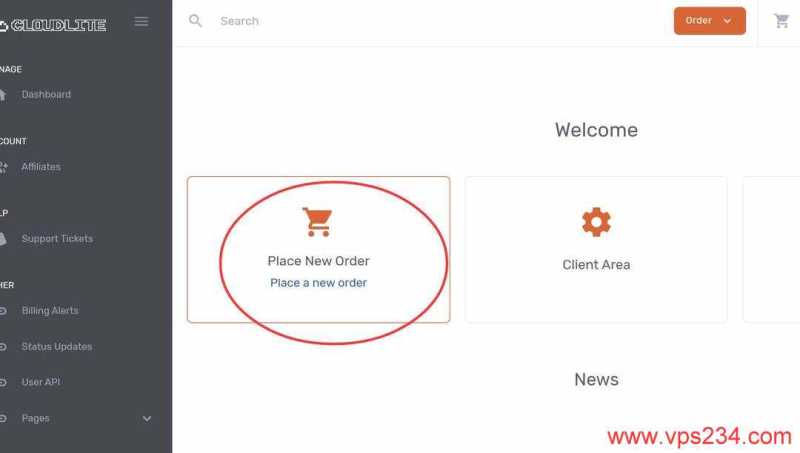This screenshot has height=453, width=800.
Task: Select Support Tickets menu label
Action: coord(57,239)
